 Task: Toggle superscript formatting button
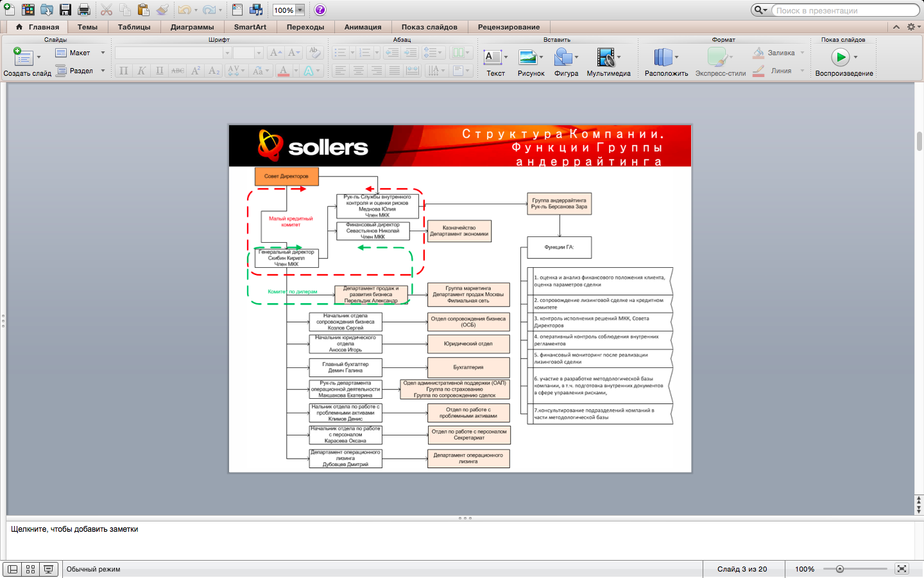[196, 71]
